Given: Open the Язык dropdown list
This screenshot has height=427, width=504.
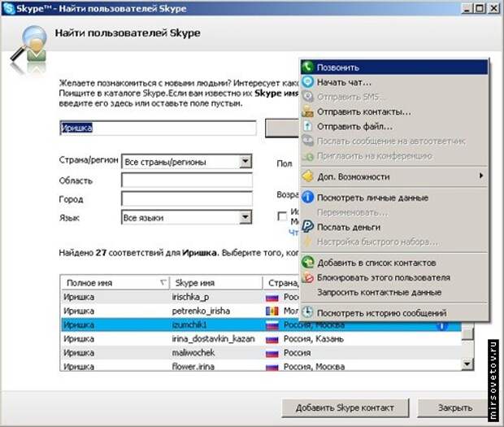Looking at the screenshot, I should (x=245, y=217).
